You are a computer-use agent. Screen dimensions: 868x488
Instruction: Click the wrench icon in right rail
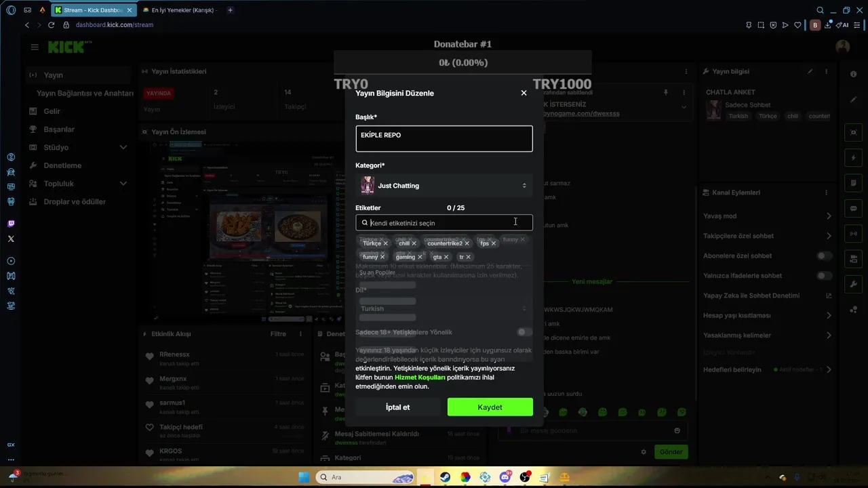point(853,283)
